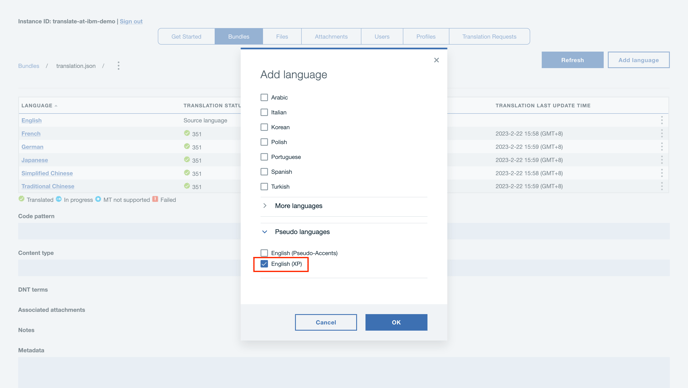Open the French row overflow menu
The height and width of the screenshot is (388, 688).
662,133
